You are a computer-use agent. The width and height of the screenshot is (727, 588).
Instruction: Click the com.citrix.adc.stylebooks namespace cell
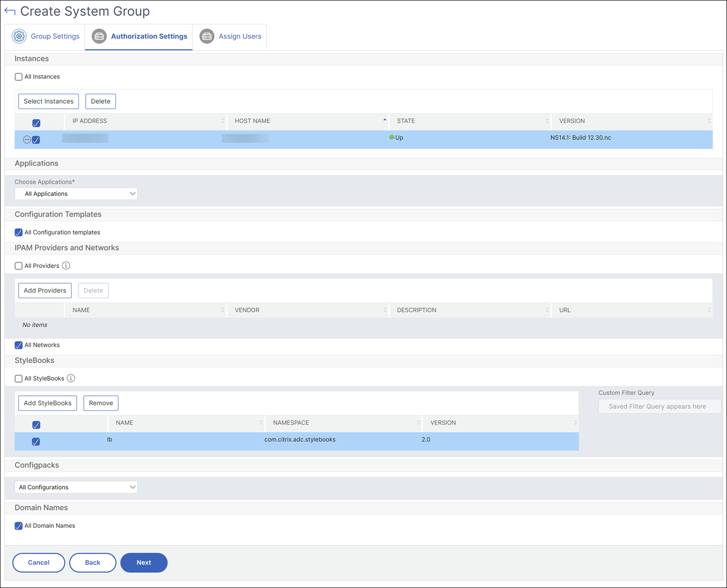pyautogui.click(x=300, y=439)
